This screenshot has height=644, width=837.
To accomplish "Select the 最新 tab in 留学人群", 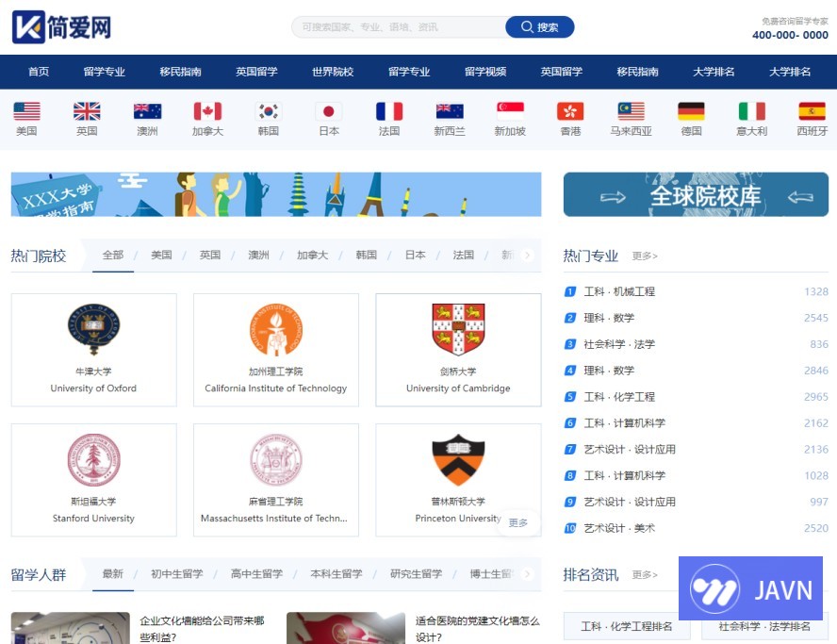I will (x=113, y=574).
